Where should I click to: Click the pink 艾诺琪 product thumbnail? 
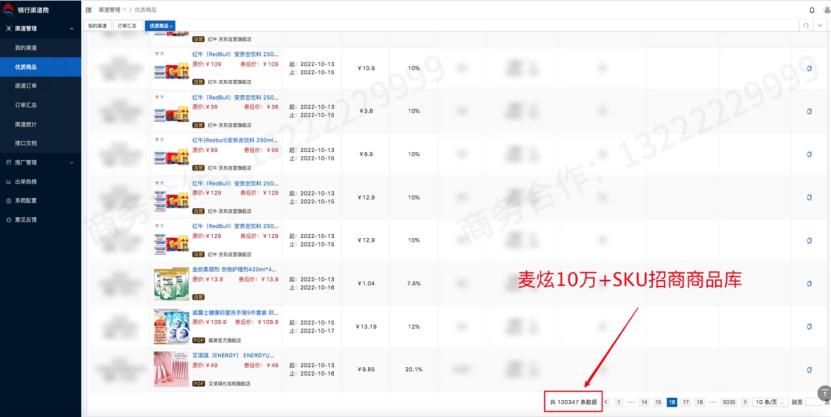click(x=171, y=369)
